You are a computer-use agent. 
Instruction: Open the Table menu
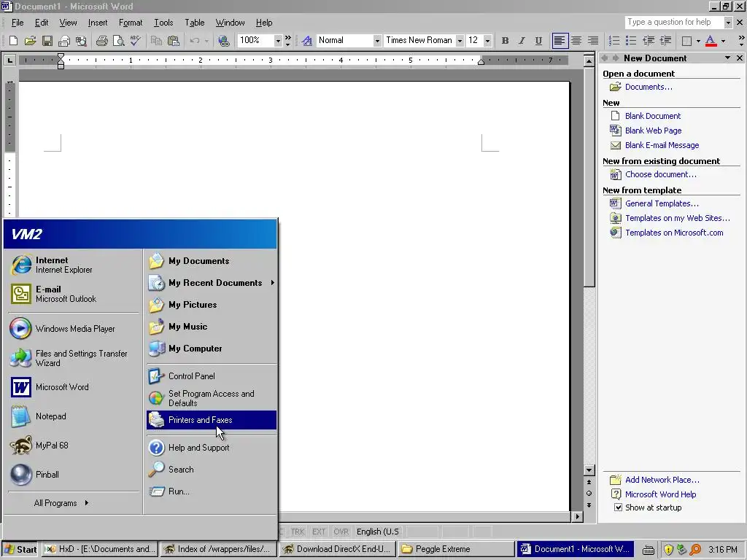tap(194, 23)
